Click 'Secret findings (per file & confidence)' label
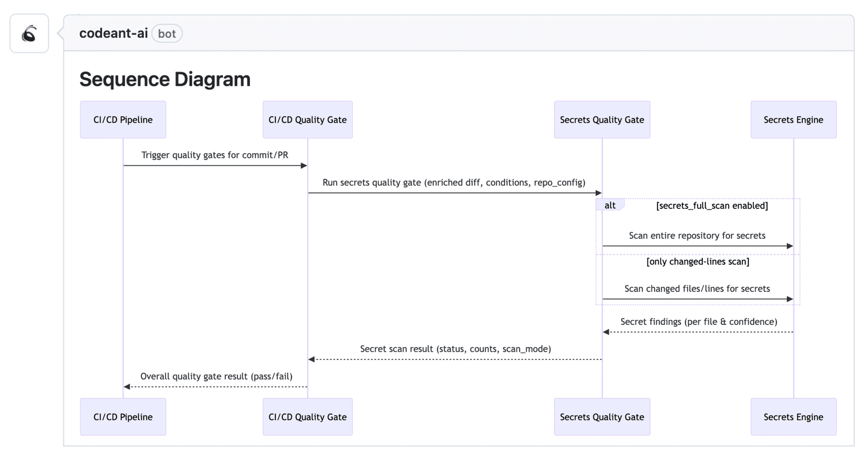The width and height of the screenshot is (868, 452). (699, 322)
